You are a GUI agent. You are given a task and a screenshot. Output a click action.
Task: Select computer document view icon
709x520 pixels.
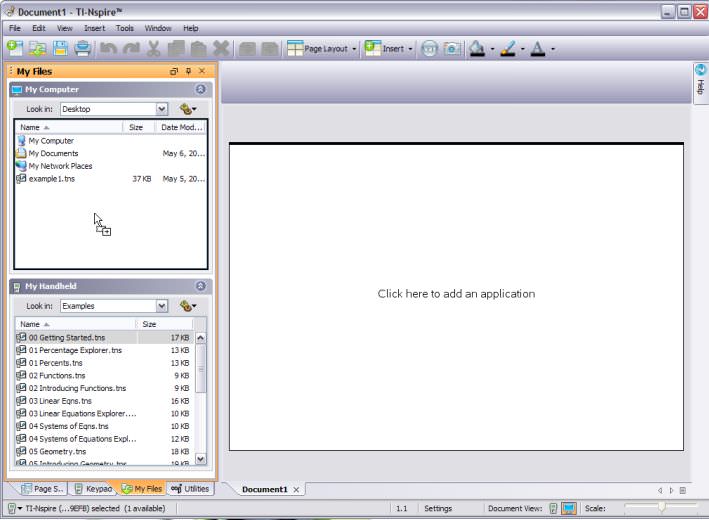click(x=569, y=508)
